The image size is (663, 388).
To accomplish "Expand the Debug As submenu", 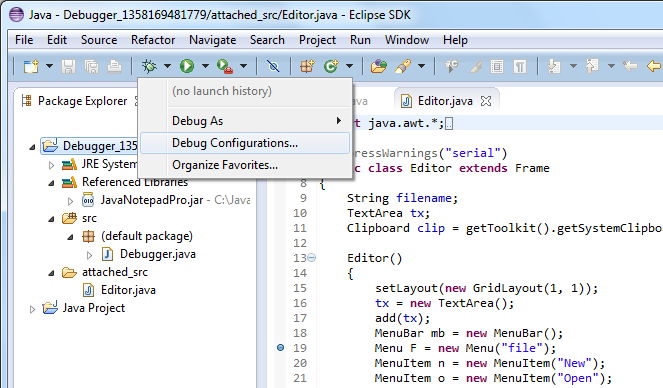I will [245, 121].
